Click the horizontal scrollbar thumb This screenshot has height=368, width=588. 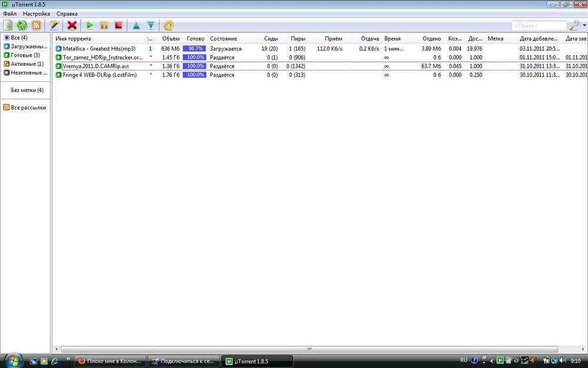pyautogui.click(x=309, y=349)
